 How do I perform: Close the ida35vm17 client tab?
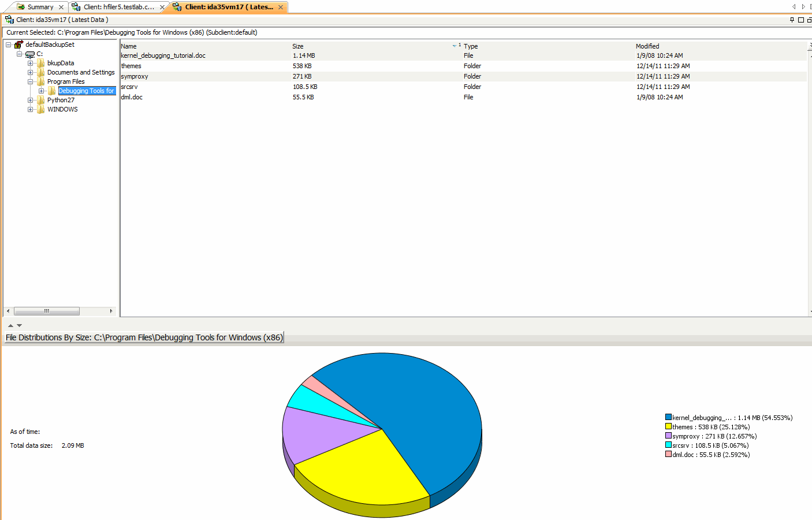281,8
